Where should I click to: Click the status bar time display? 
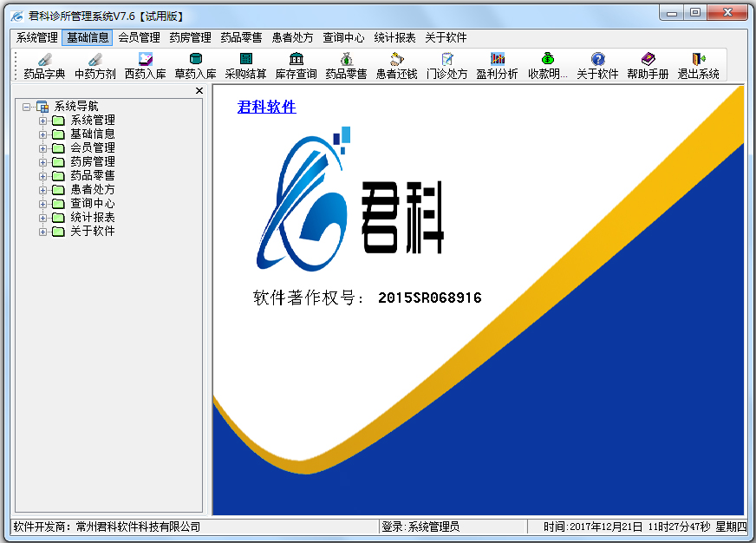[x=645, y=527]
